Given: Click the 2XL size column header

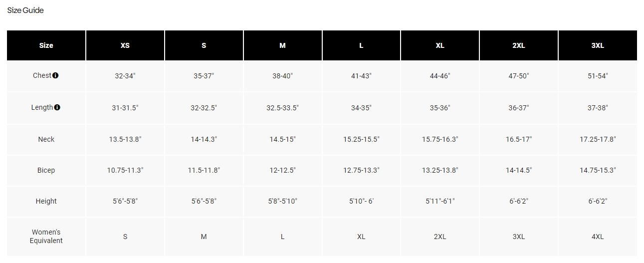Looking at the screenshot, I should pos(518,45).
